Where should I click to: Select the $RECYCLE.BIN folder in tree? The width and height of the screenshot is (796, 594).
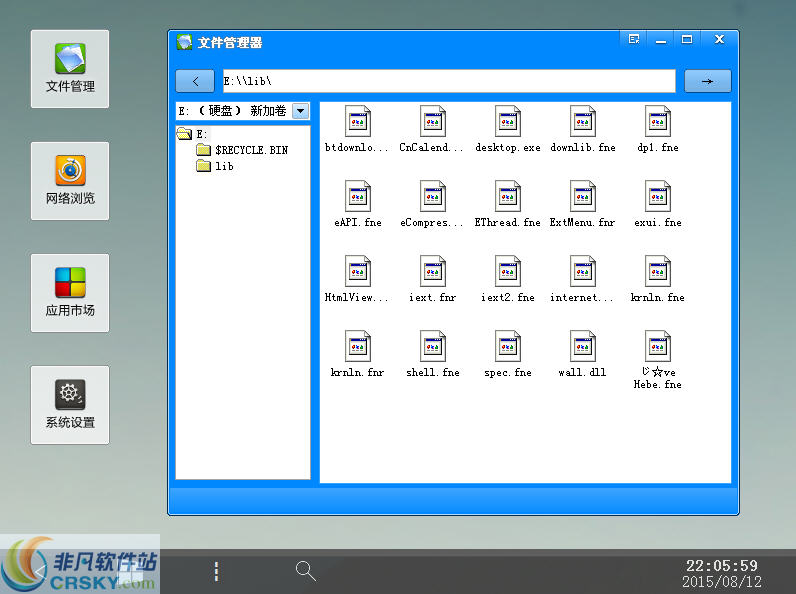point(242,150)
